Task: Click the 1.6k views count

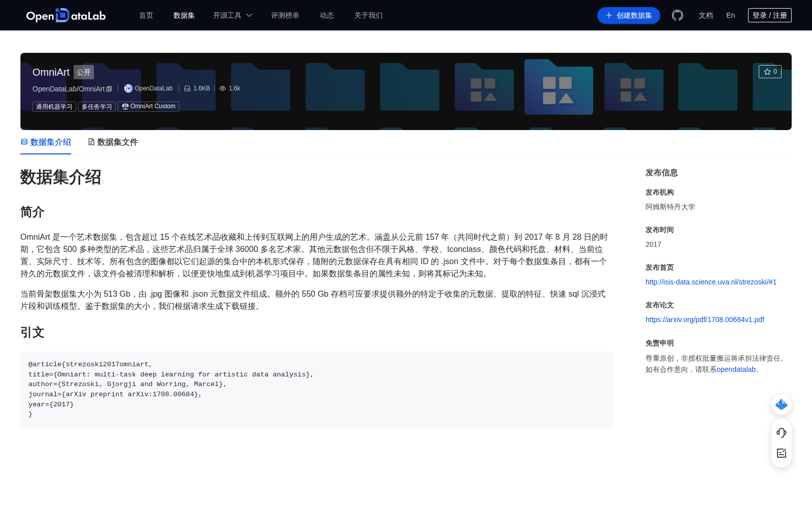Action: coord(234,88)
